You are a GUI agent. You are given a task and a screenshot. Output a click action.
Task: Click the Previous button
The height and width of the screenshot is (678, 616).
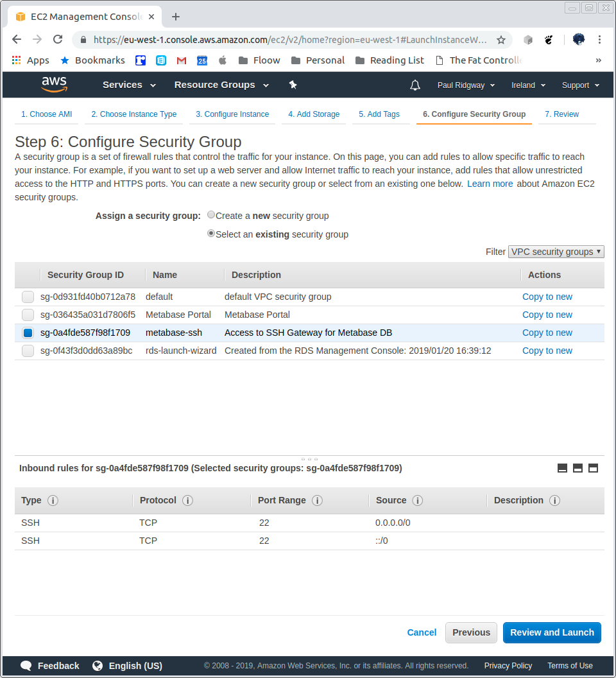click(x=471, y=632)
